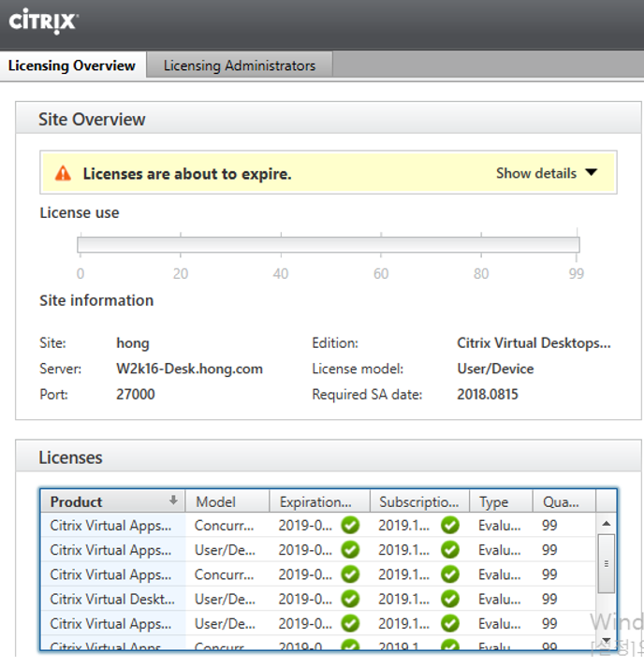Screen dimensions: 644x667
Task: Select the Citrix Virtual Deskt... license row
Action: coord(318,599)
